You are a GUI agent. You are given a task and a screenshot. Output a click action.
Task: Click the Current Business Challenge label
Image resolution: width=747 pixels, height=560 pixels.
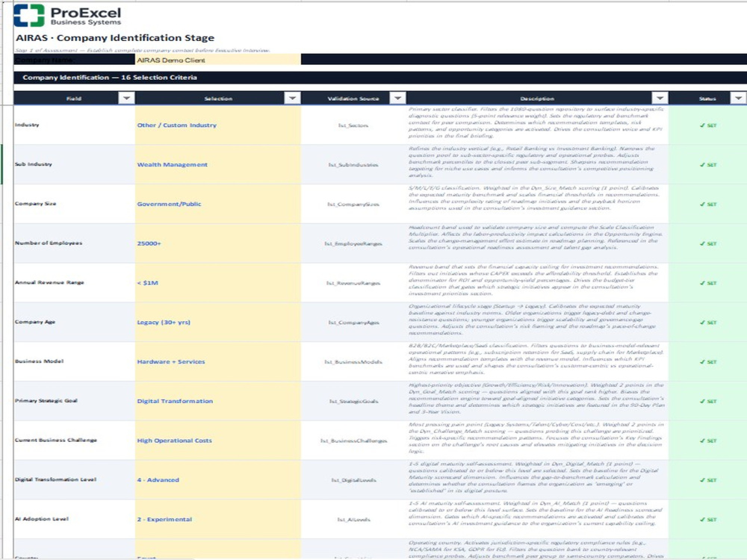(56, 440)
